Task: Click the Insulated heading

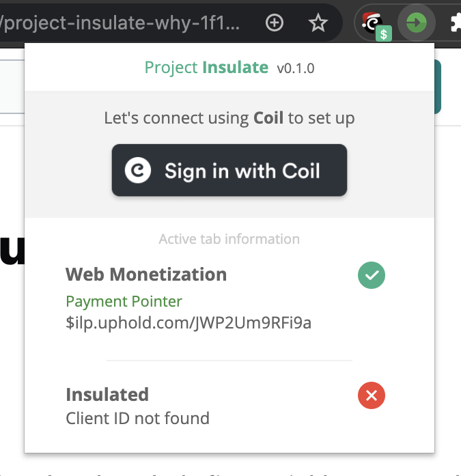Action: [x=107, y=395]
